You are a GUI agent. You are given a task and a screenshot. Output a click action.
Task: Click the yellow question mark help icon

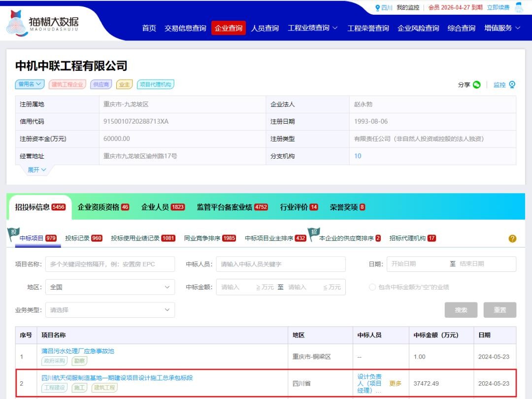point(512,238)
